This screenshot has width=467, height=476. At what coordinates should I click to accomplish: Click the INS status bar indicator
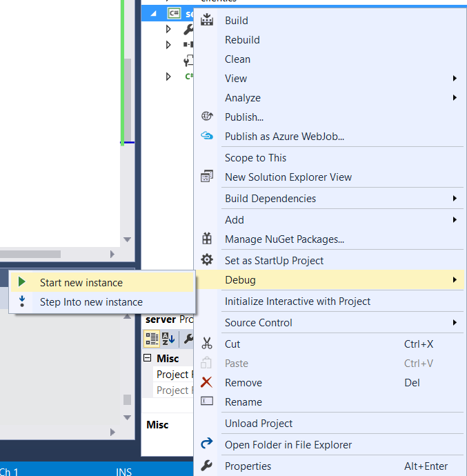click(123, 471)
